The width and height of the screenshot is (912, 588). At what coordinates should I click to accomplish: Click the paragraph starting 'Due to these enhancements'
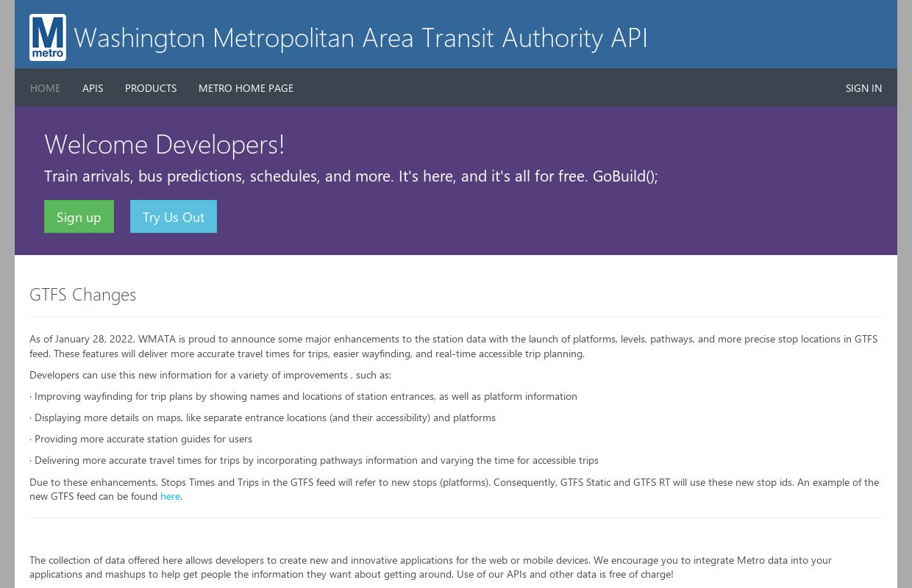(x=454, y=490)
